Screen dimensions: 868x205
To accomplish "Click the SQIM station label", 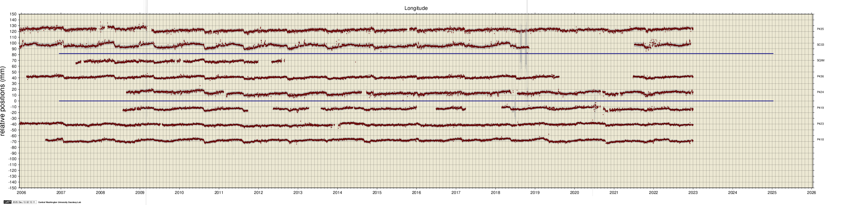I will pos(820,61).
